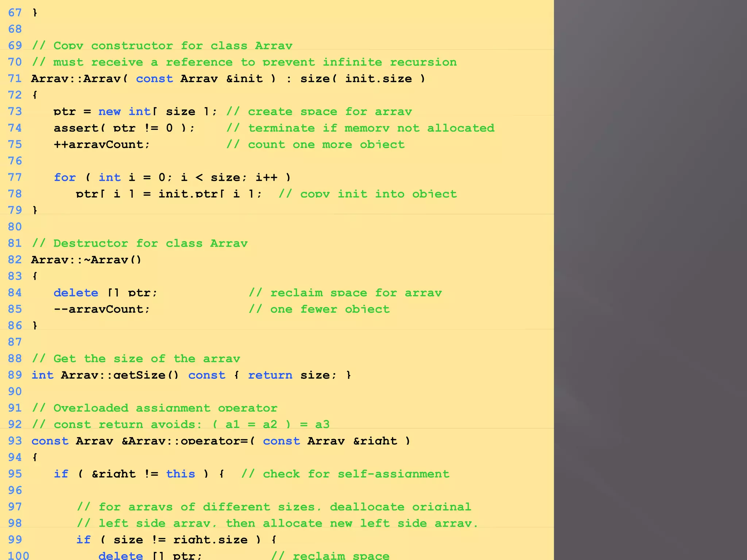
Task: Click the comment 'Copy constructor for class Array'
Action: [x=162, y=46]
